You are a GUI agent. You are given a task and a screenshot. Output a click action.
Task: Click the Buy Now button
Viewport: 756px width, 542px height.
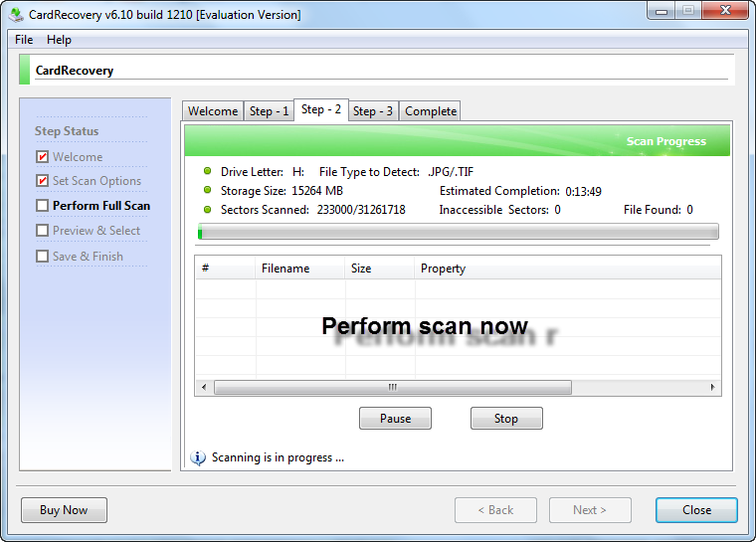pyautogui.click(x=64, y=510)
